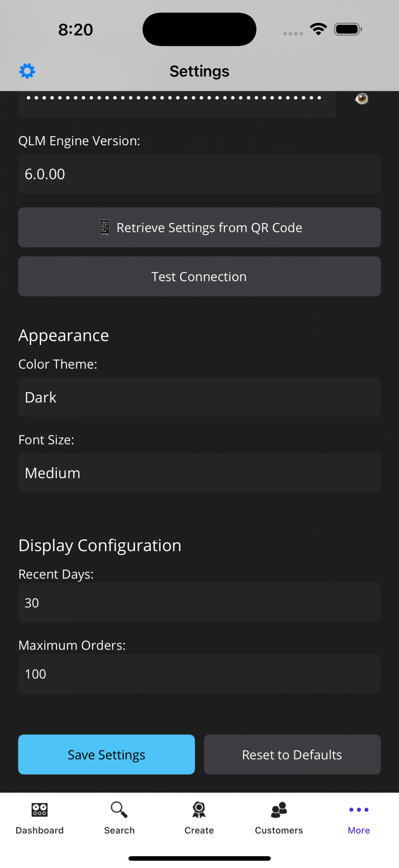Switch to the Customers tab label
The image size is (399, 868).
[x=279, y=830]
